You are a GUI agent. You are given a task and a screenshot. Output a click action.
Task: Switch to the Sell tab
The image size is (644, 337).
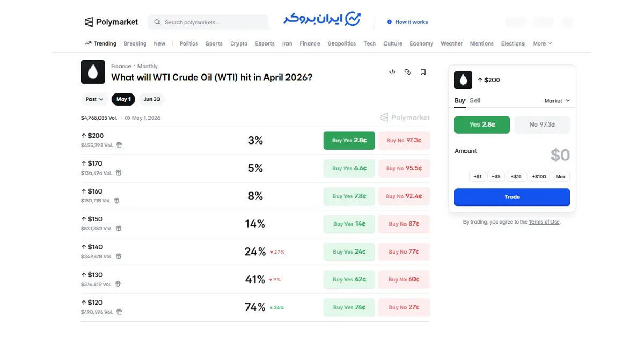[x=475, y=100]
